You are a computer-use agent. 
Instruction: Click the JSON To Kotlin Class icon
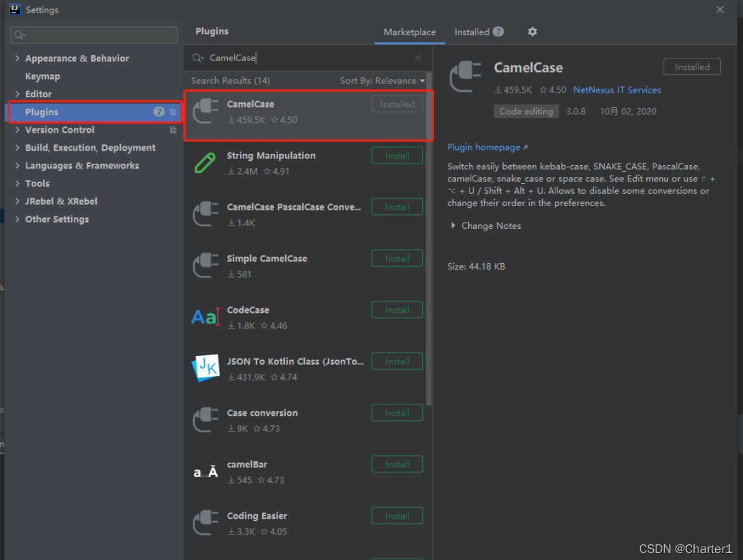point(205,368)
